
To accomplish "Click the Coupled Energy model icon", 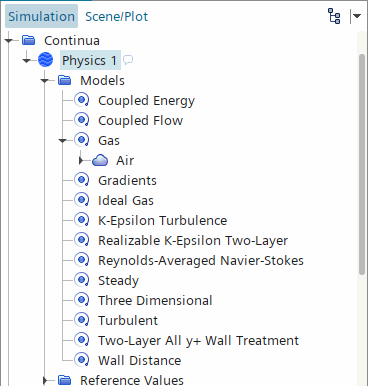I will tap(82, 100).
